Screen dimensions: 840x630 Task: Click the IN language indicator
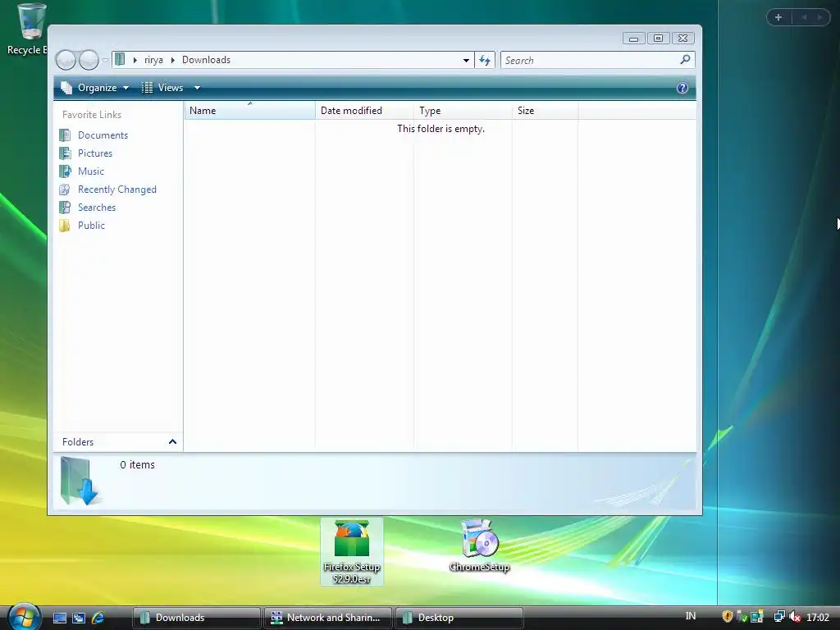pyautogui.click(x=691, y=616)
